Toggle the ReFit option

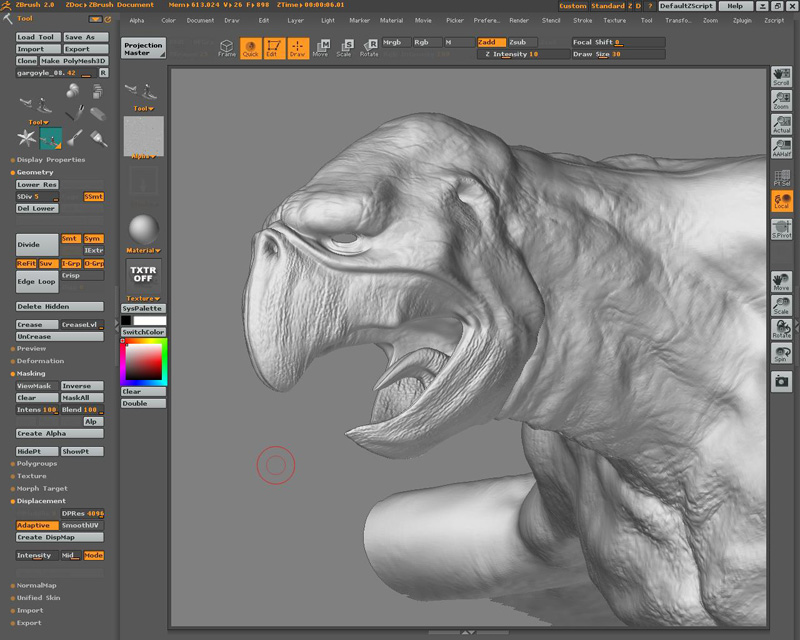point(26,263)
